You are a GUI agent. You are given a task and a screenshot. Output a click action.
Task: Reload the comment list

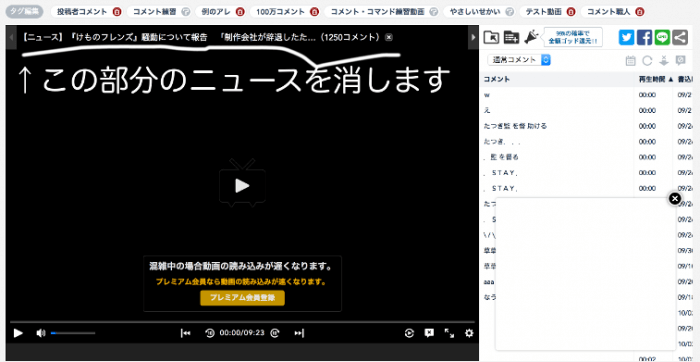point(647,61)
